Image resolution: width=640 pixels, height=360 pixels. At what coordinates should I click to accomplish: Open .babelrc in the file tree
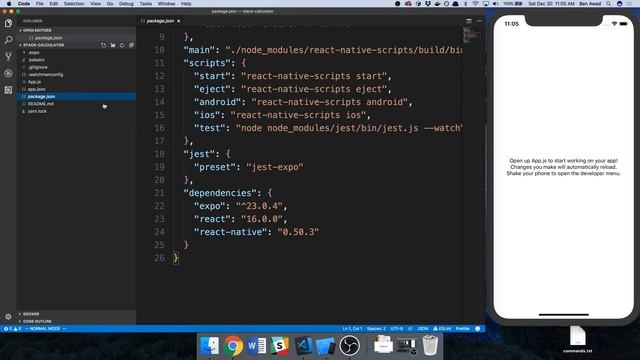click(x=36, y=60)
